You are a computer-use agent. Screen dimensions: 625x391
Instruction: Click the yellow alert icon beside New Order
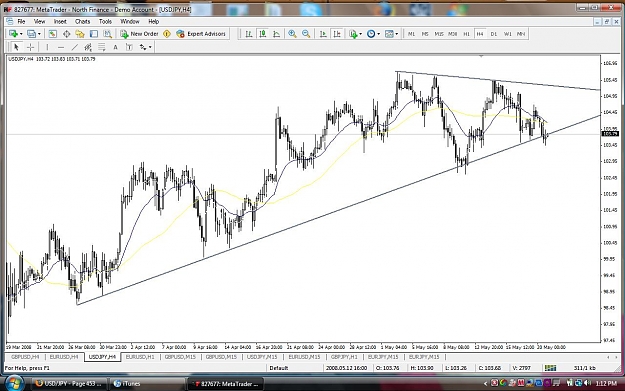click(x=167, y=34)
